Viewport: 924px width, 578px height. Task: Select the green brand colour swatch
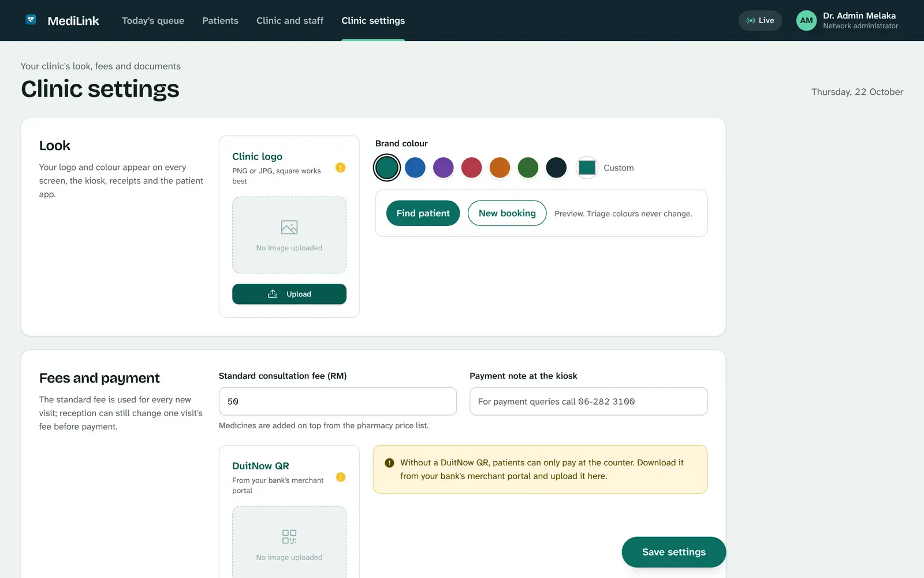528,168
